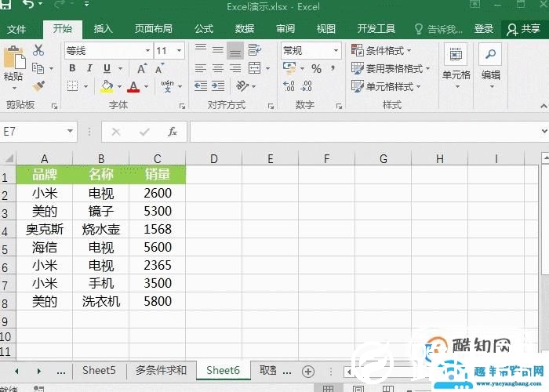549x392 pixels.
Task: Center text horizontally
Action: coord(218,68)
